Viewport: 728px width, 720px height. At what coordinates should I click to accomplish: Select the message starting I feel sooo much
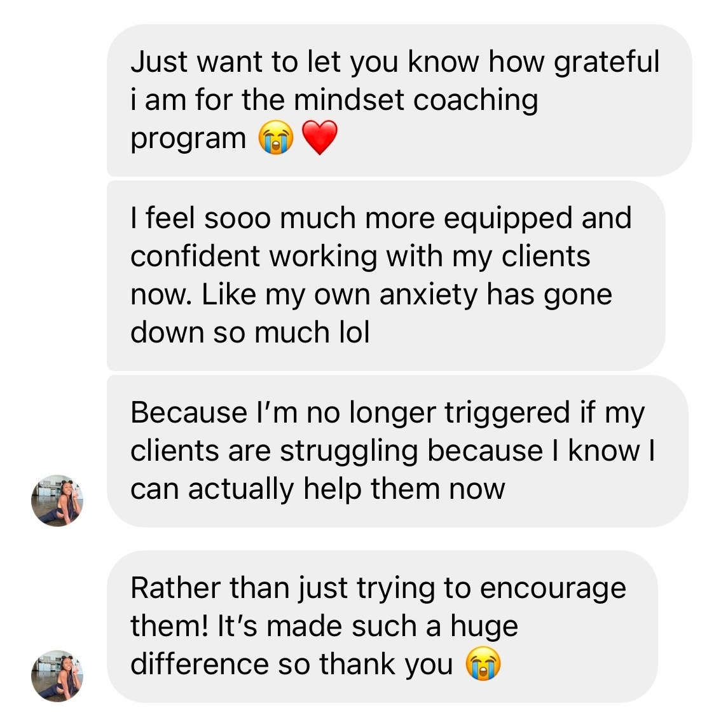click(x=386, y=276)
